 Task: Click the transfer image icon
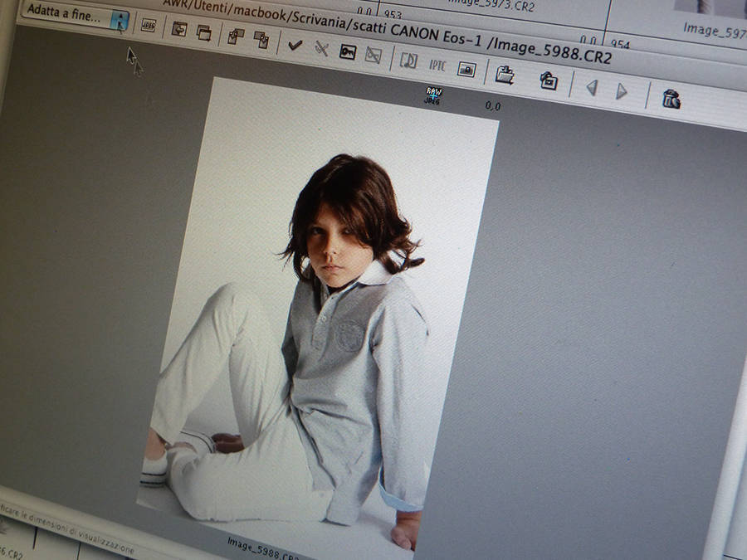pyautogui.click(x=549, y=80)
